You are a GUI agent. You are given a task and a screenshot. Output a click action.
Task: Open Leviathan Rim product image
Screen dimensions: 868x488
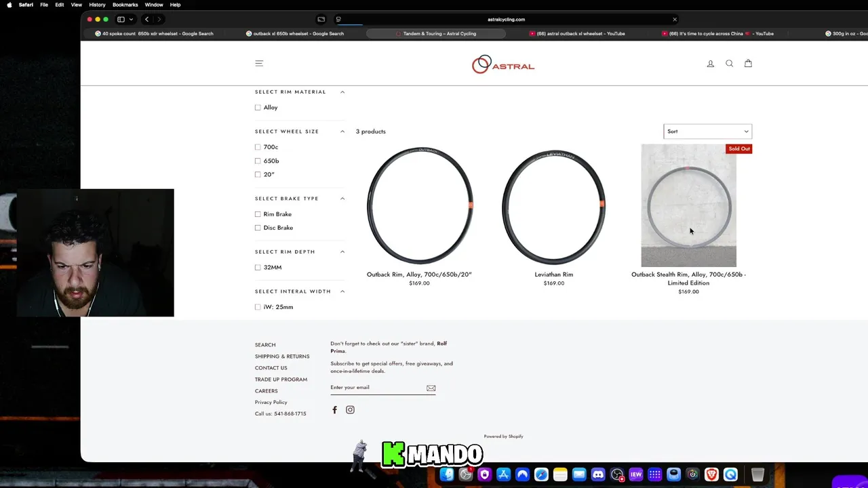coord(554,205)
